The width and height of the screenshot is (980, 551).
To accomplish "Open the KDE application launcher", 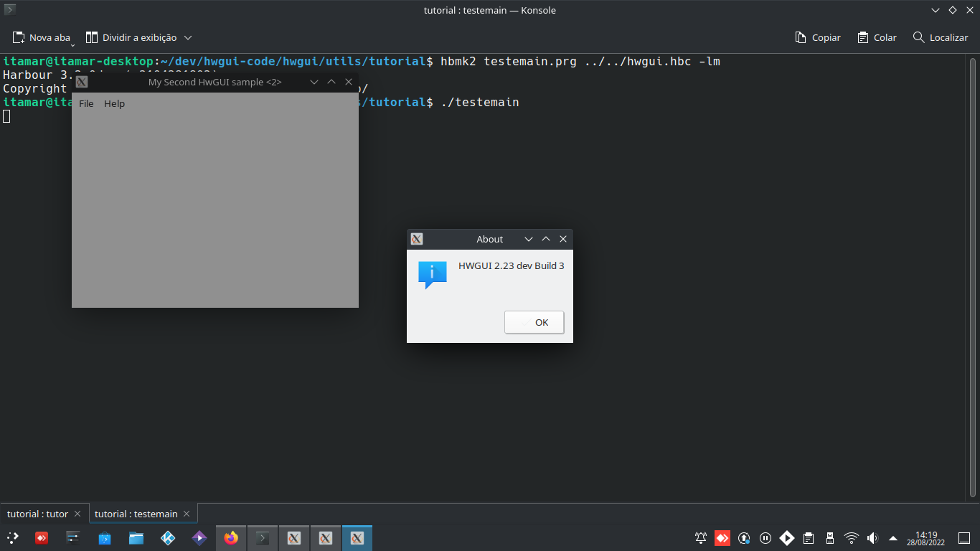I will tap(13, 537).
